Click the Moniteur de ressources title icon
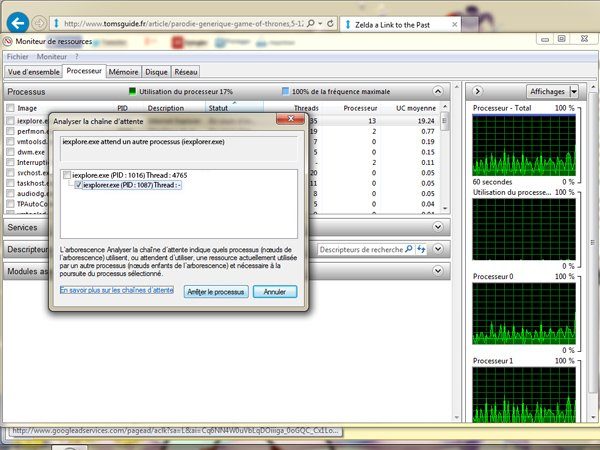 8,41
